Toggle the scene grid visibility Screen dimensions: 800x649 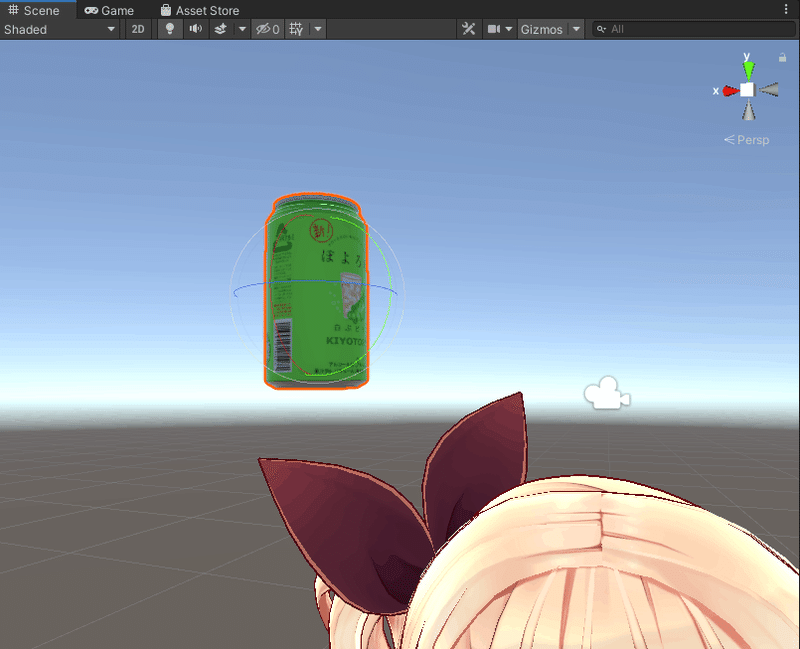(292, 29)
